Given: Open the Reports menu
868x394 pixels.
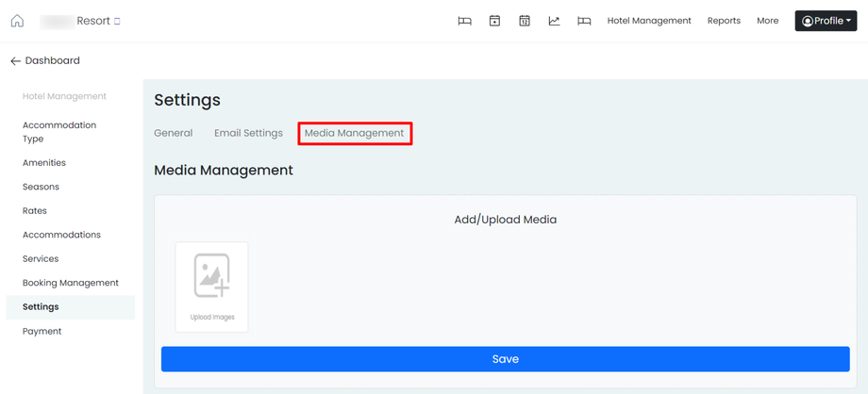Looking at the screenshot, I should (724, 21).
